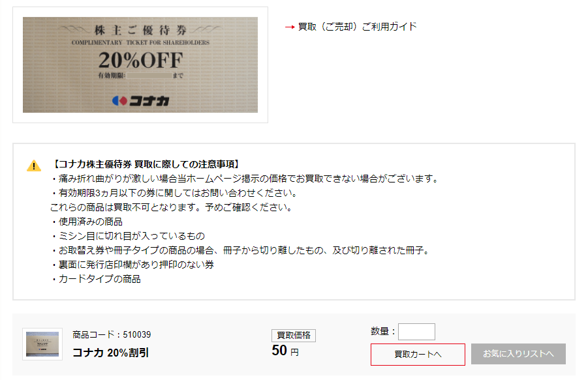Viewport: 588px width, 380px height.
Task: Open the 買取（ご売却）ご利用ガイド link
Action: pyautogui.click(x=358, y=27)
